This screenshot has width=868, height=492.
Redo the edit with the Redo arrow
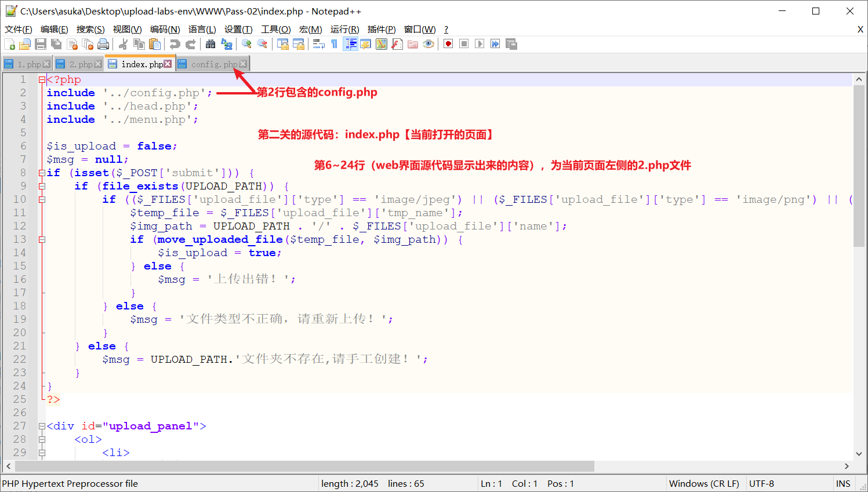coord(190,44)
